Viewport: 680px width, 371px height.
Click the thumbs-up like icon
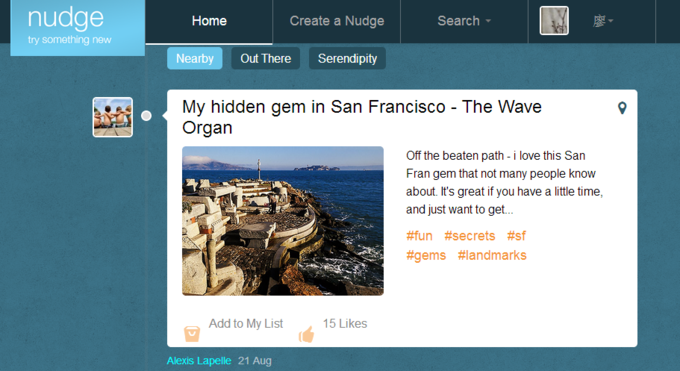point(307,334)
